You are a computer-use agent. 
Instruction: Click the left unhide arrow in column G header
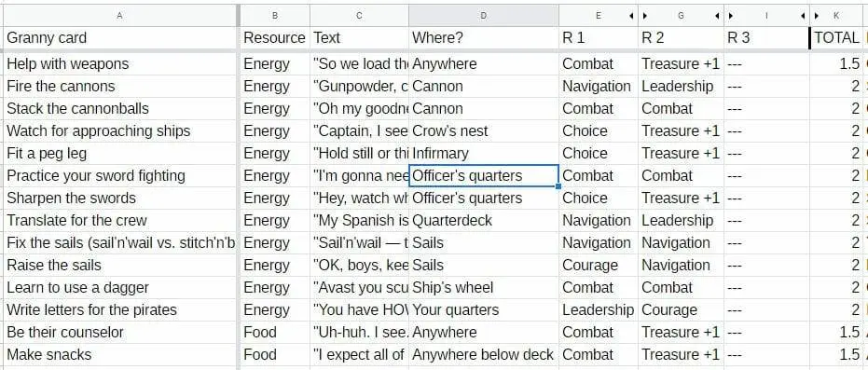(x=645, y=16)
